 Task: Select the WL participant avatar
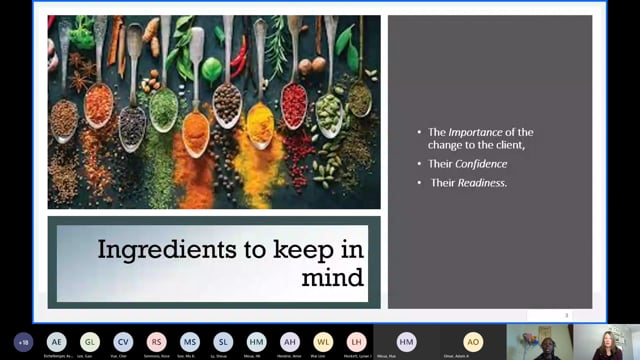click(x=323, y=342)
